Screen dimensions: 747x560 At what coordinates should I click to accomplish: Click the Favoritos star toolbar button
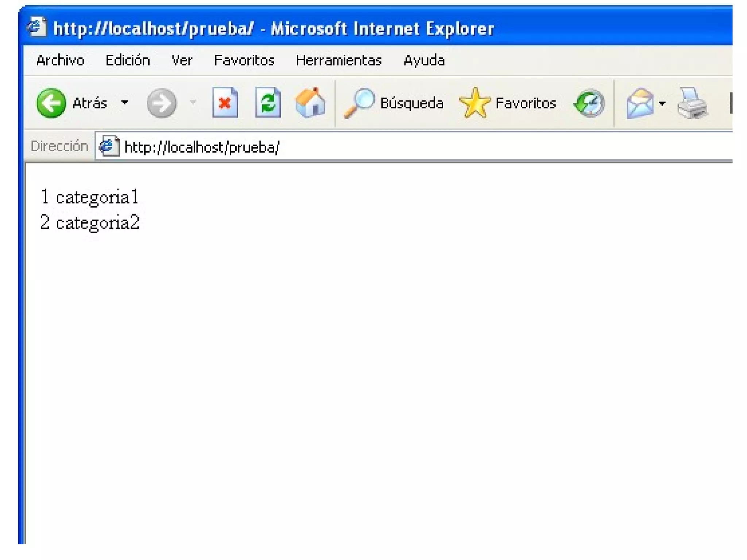coord(508,103)
